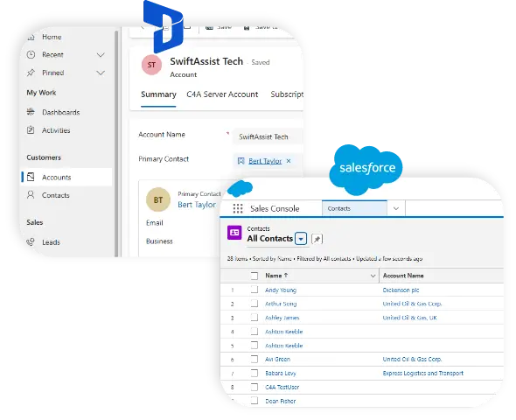The height and width of the screenshot is (420, 516).
Task: Select Accounts in the Customers section
Action: 66,177
